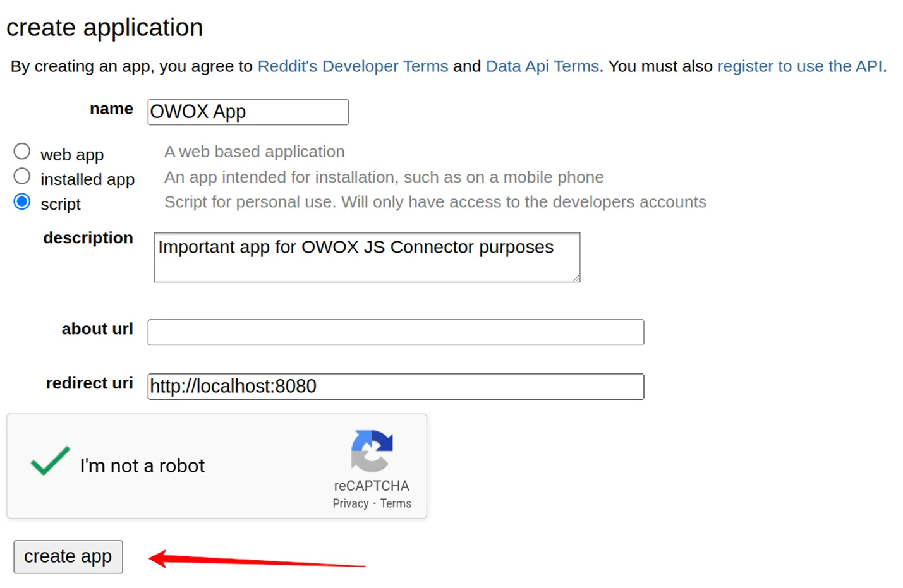This screenshot has width=903, height=588.
Task: Open the Data Api Terms link
Action: 542,66
